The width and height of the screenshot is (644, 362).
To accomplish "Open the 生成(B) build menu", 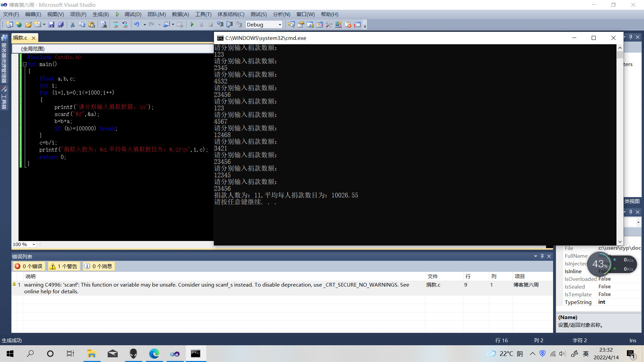I will [101, 14].
